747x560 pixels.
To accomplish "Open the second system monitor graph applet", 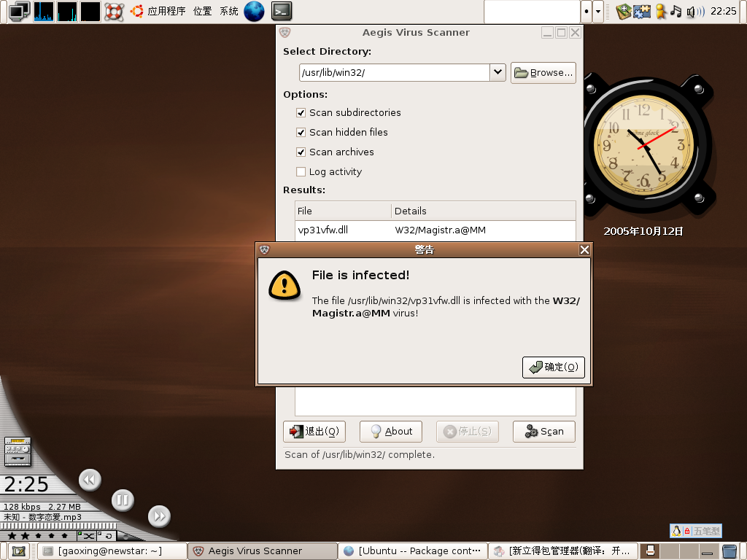I will [67, 12].
